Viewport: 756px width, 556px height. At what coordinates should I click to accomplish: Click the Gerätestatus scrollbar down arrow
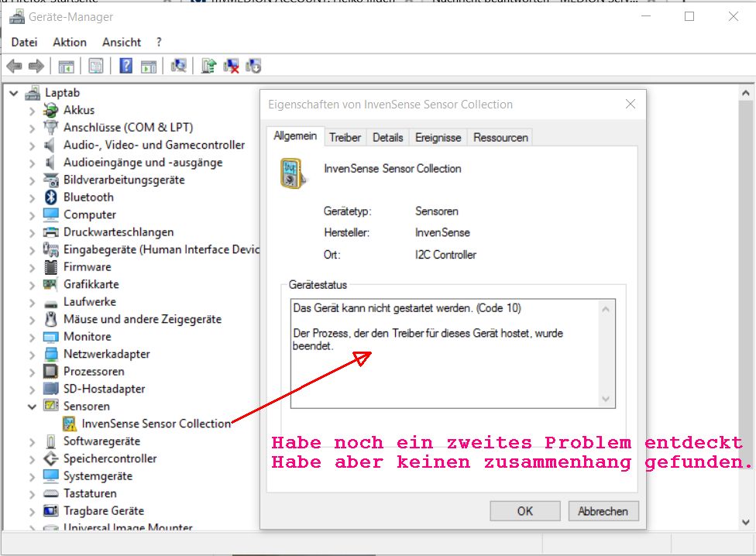tap(607, 399)
